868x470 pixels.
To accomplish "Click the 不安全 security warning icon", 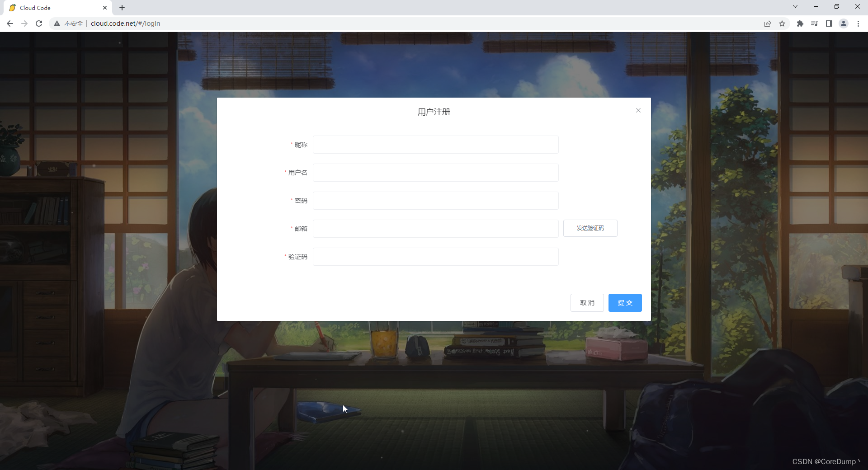I will tap(57, 23).
